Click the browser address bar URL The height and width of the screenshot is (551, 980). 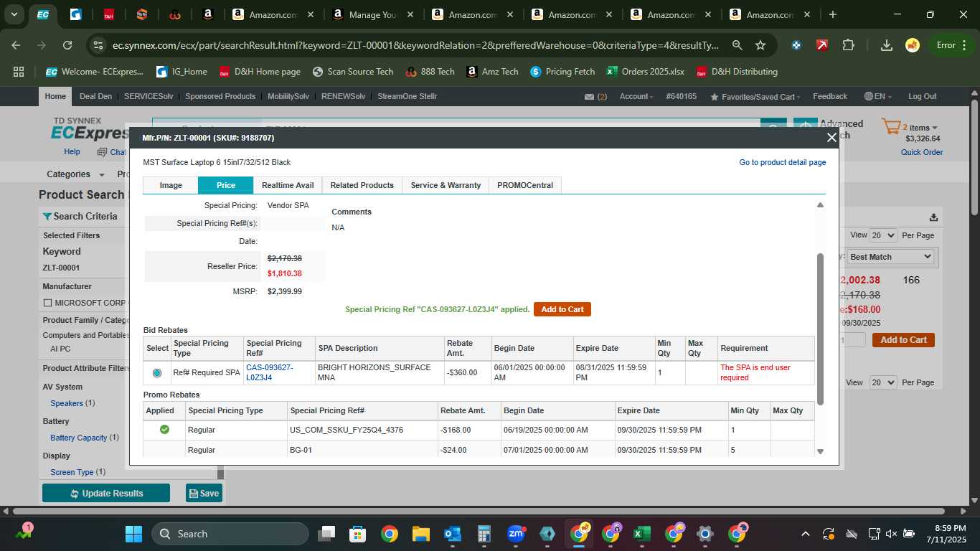tap(416, 45)
